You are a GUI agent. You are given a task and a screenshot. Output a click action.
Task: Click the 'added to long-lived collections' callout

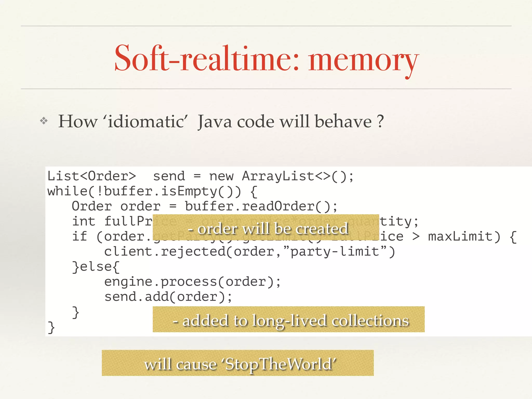point(288,319)
